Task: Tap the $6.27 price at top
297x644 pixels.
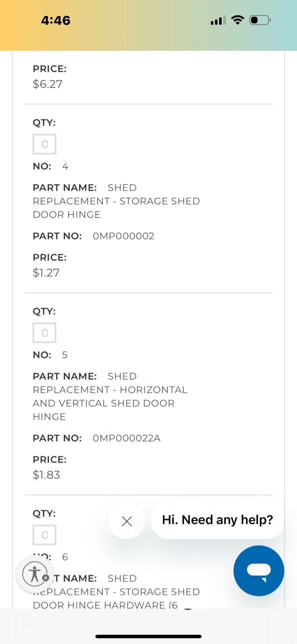Action: pyautogui.click(x=48, y=84)
